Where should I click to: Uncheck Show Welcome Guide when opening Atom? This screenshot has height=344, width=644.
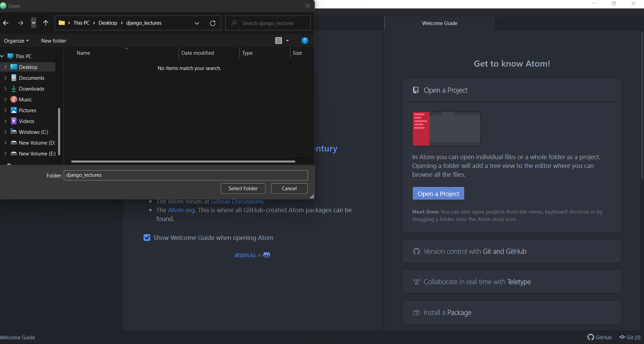point(147,238)
